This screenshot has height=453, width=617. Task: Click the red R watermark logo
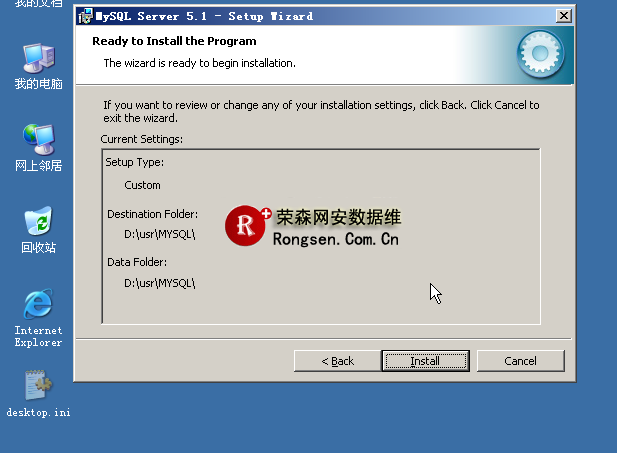[x=246, y=227]
